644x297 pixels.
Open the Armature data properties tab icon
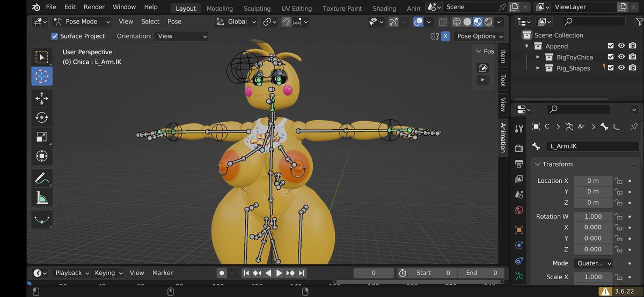tap(518, 277)
